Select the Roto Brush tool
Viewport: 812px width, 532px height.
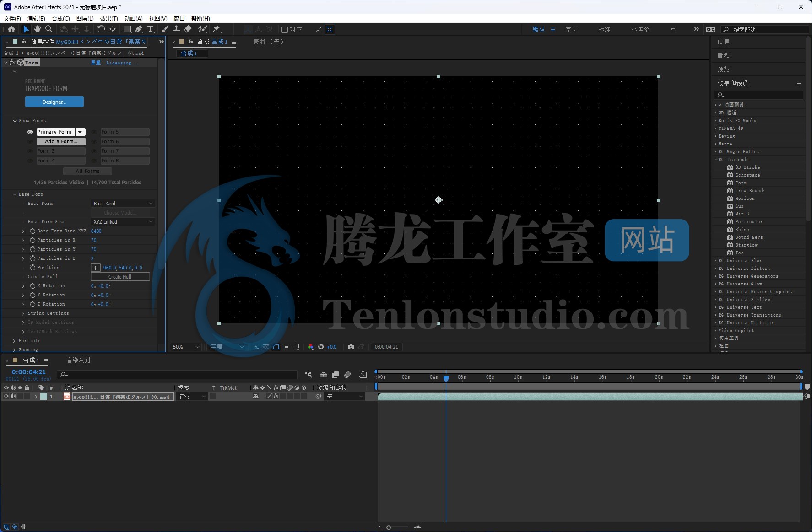coord(202,29)
